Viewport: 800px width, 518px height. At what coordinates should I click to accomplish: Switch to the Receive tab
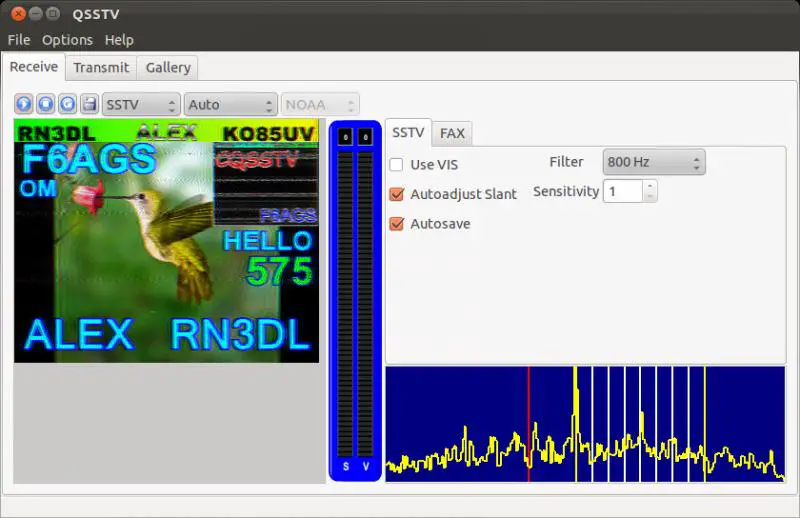(34, 67)
